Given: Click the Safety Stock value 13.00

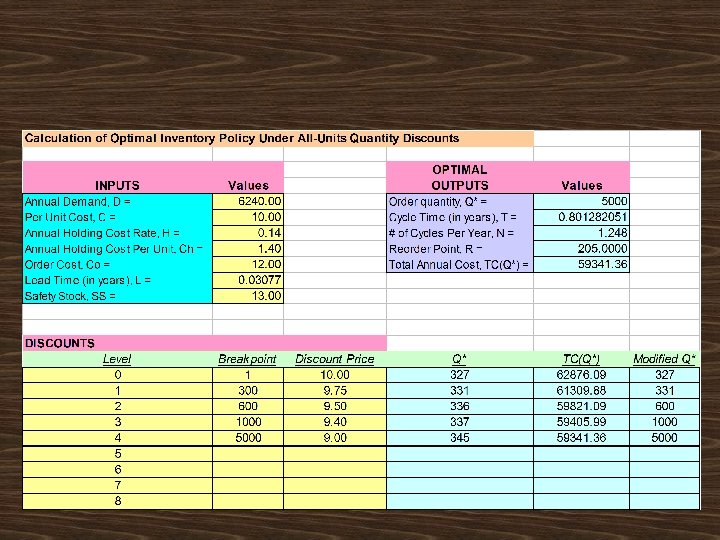Looking at the screenshot, I should click(248, 296).
